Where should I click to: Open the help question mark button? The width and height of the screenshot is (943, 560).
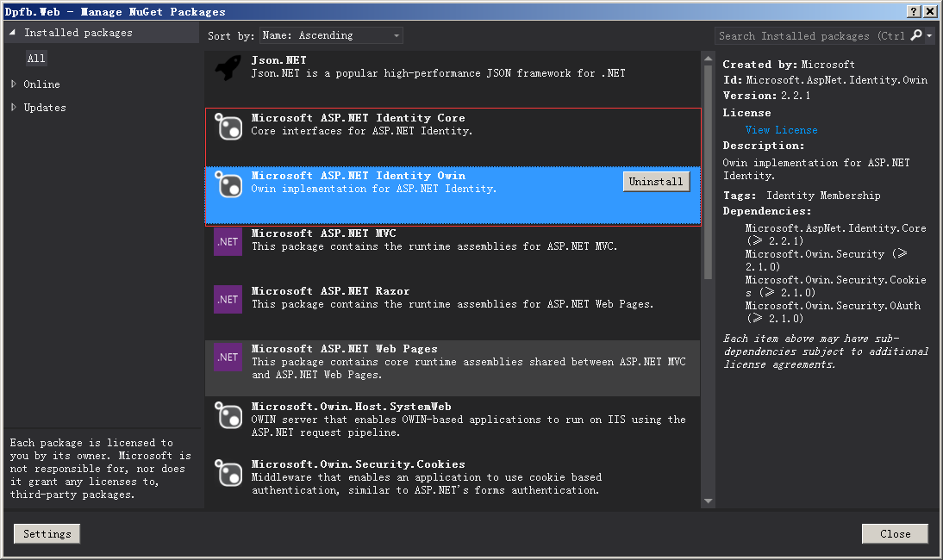coord(914,11)
